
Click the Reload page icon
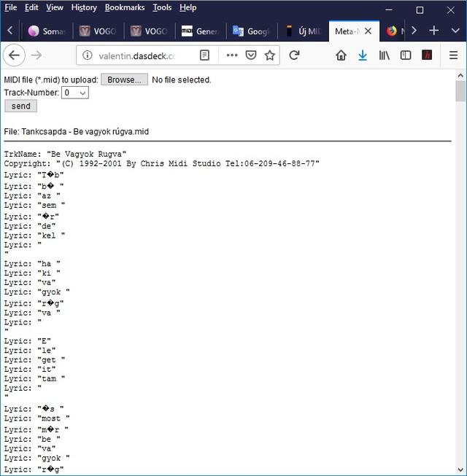pyautogui.click(x=294, y=55)
